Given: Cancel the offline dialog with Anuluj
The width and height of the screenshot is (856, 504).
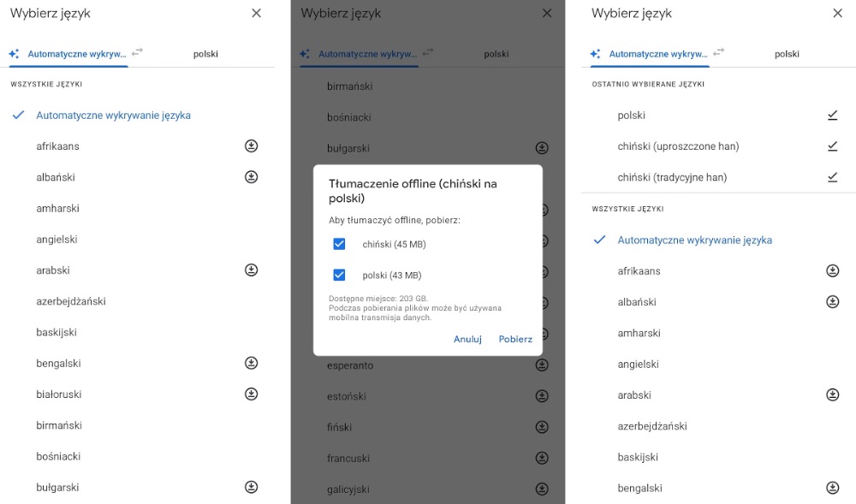Looking at the screenshot, I should [467, 339].
